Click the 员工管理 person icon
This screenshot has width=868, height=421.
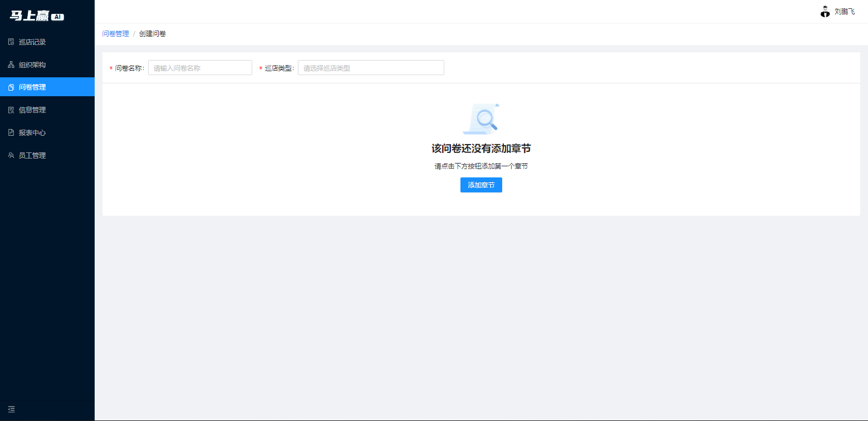click(12, 155)
